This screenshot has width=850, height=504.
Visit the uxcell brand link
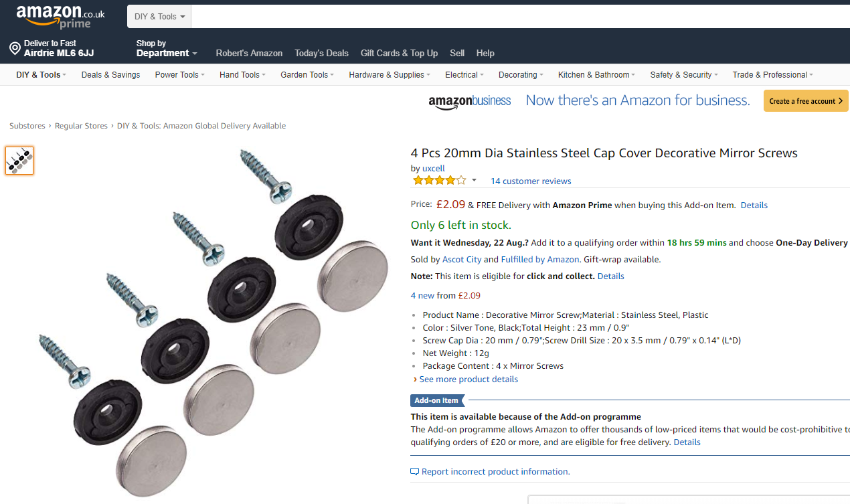434,168
